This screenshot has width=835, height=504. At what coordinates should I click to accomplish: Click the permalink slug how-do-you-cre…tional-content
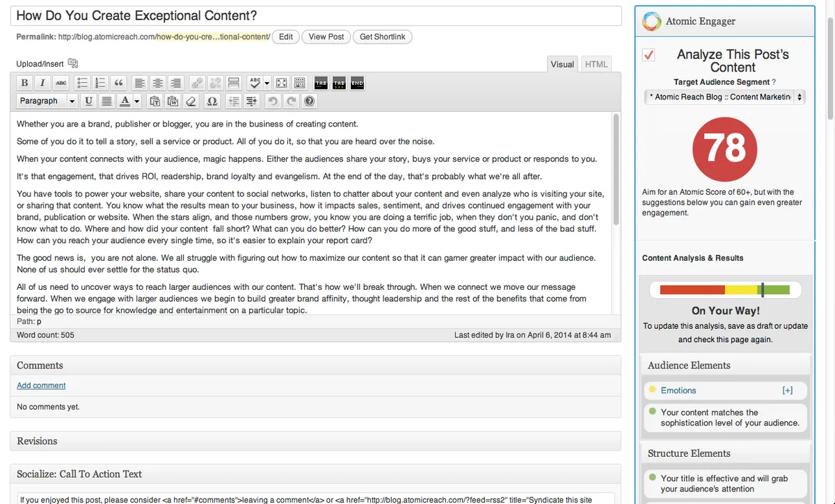click(x=212, y=37)
